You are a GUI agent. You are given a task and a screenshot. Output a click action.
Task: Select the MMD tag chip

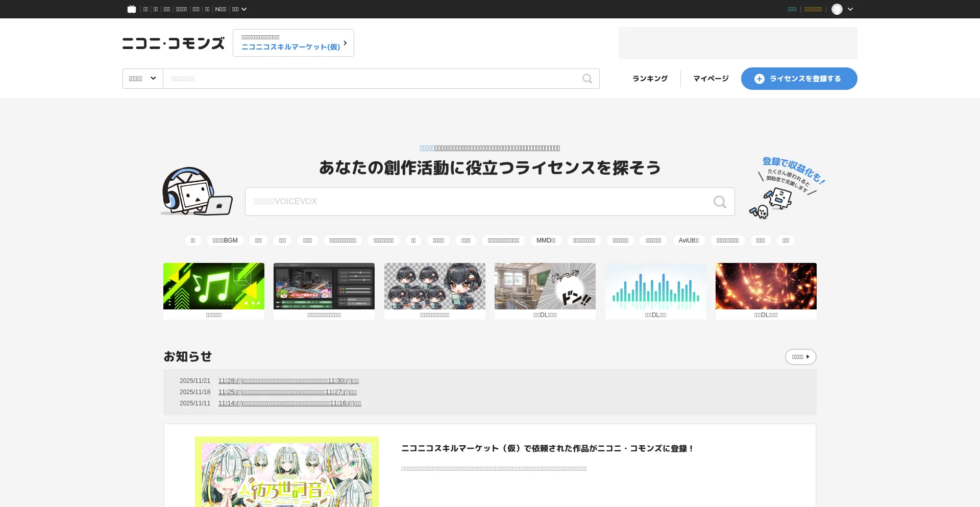point(546,240)
